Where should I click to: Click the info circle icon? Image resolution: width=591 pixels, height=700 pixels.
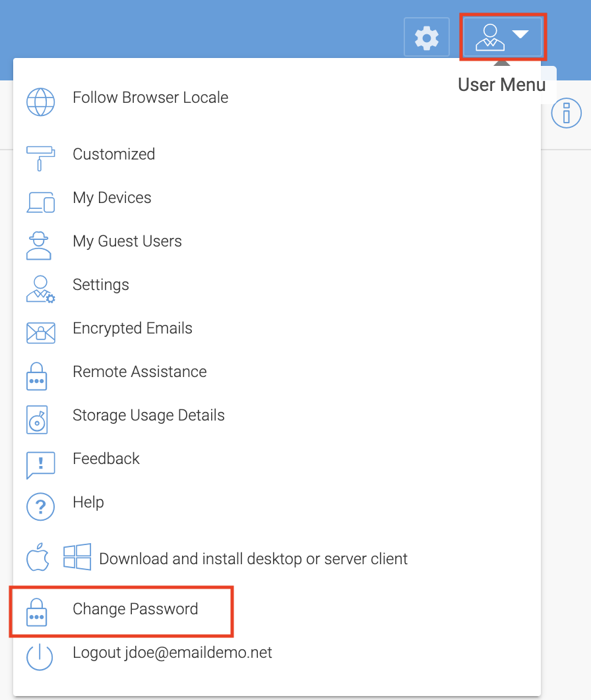click(566, 113)
